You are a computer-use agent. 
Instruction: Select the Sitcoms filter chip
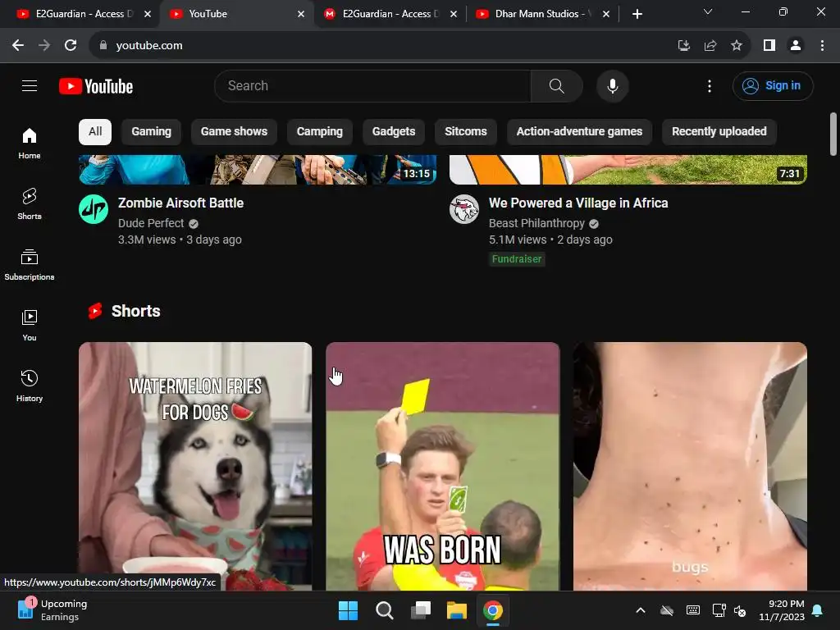pos(466,132)
